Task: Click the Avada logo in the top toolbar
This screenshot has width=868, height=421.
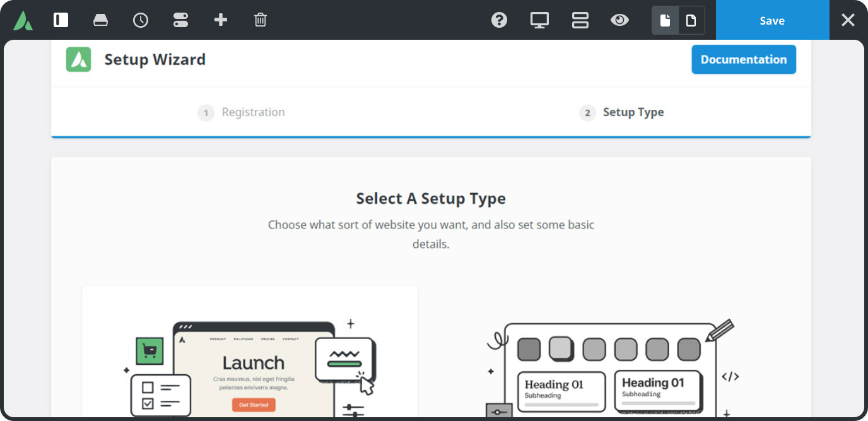Action: tap(23, 20)
